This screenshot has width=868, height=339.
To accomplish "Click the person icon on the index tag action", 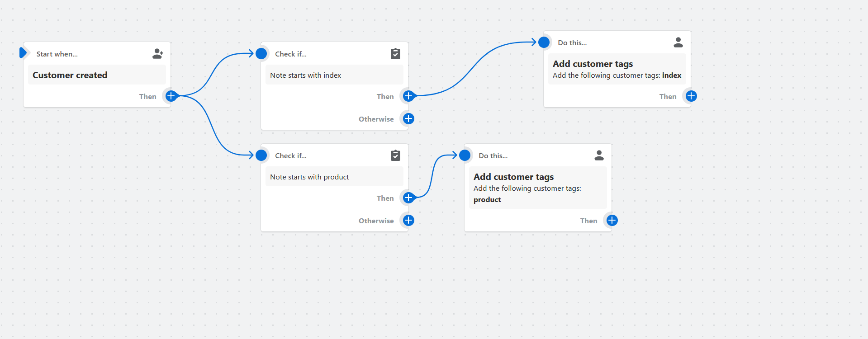I will (678, 42).
